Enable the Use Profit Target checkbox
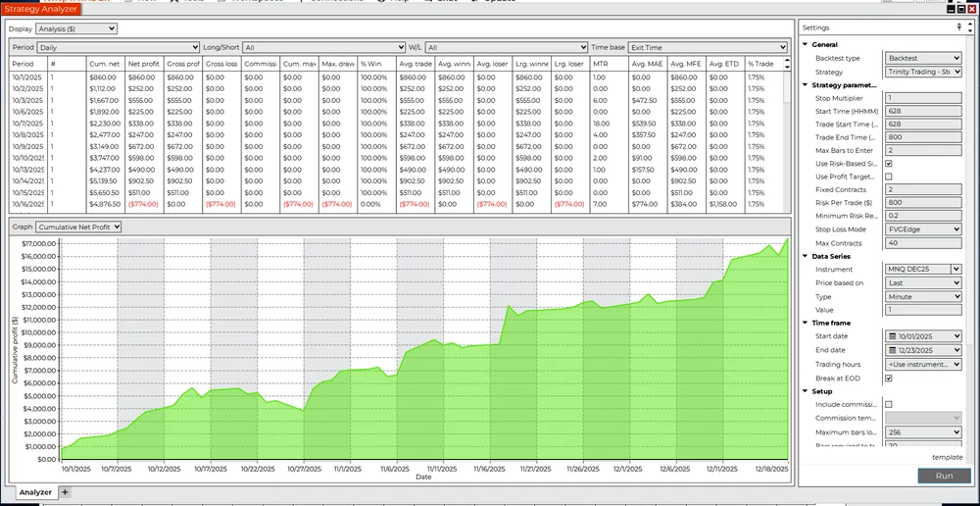This screenshot has height=506, width=980. (889, 177)
